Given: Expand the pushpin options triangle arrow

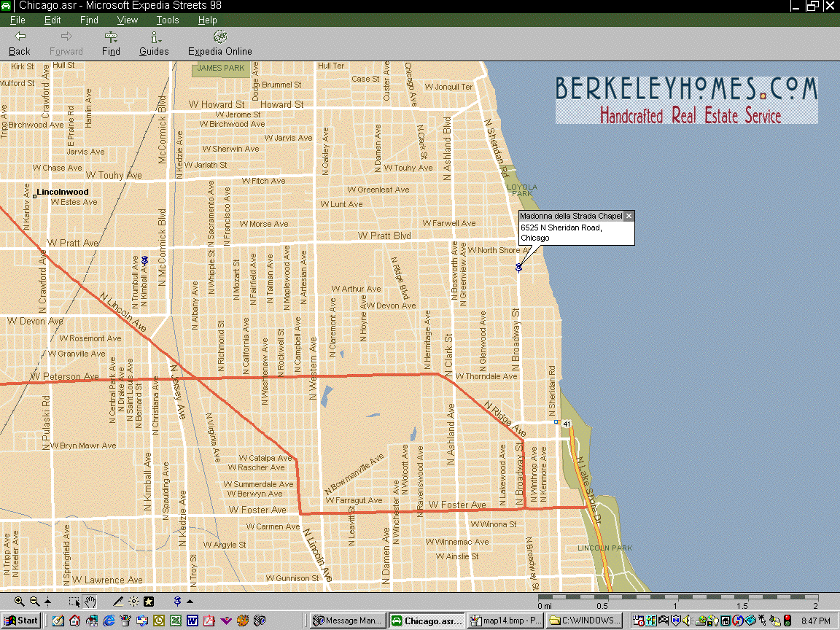Looking at the screenshot, I should 190,602.
